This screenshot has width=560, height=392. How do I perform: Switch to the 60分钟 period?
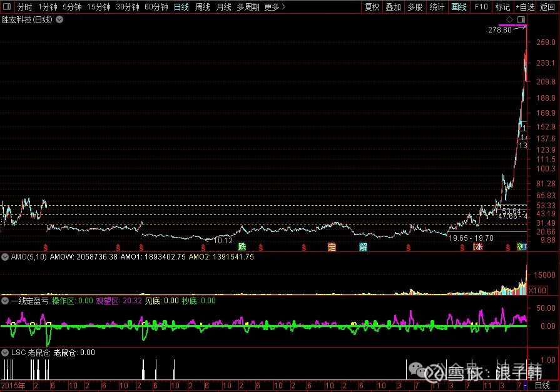point(156,7)
